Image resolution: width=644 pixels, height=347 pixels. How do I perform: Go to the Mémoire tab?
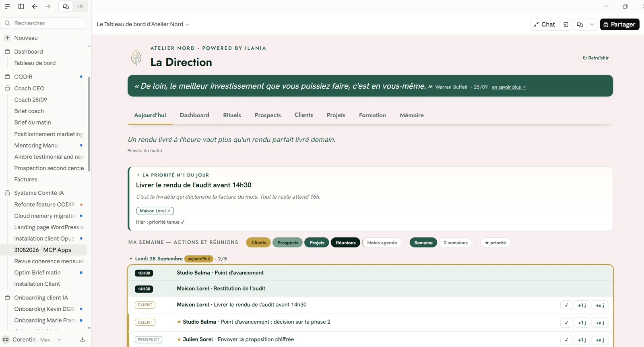(411, 115)
